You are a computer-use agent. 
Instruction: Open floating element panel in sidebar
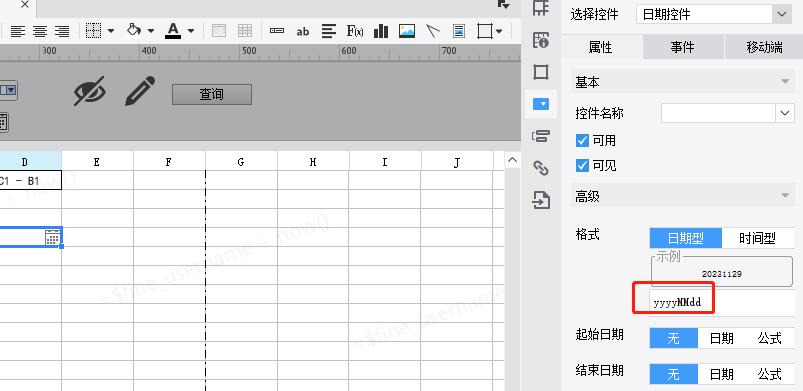(541, 72)
